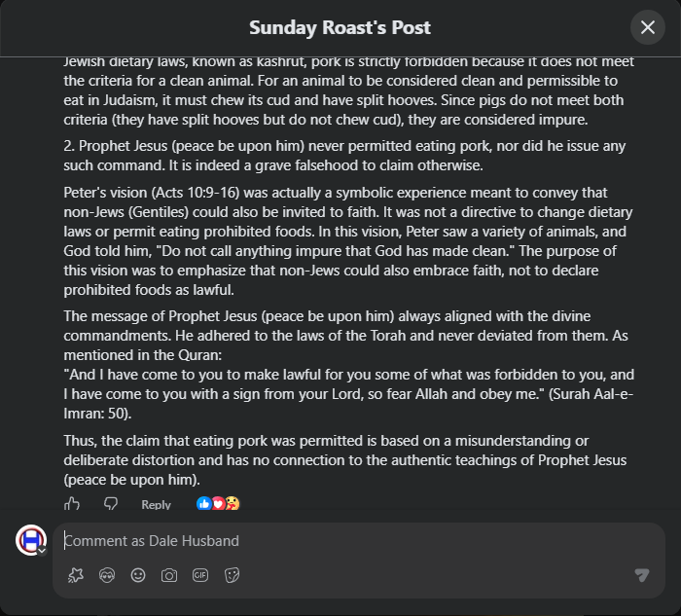Open the GIF picker
The image size is (681, 616).
200,575
